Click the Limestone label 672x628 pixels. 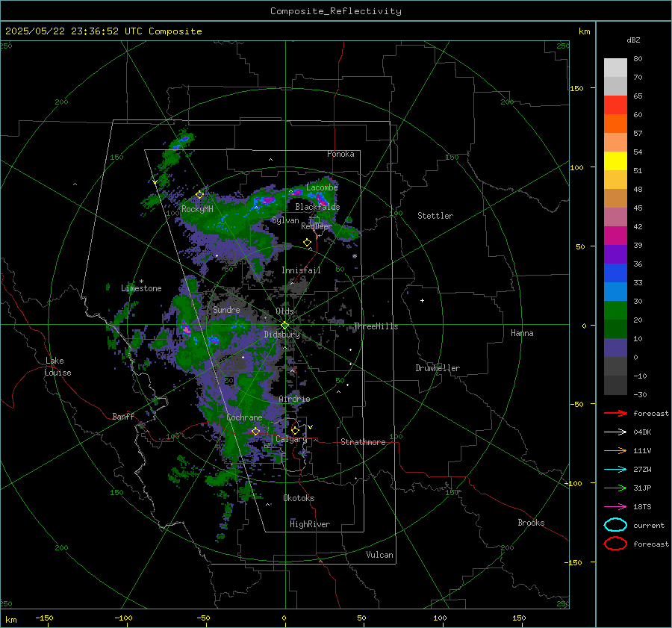[141, 288]
